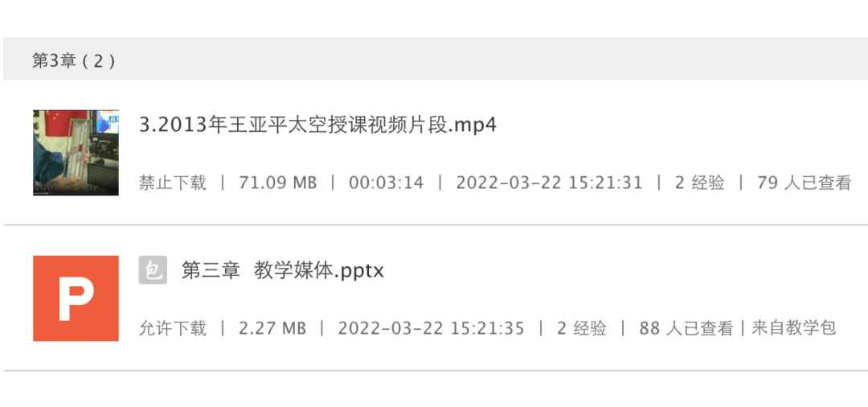Screen dimensions: 868x407
Task: Click the 2022-03-22 15:21:31 upload timestamp
Action: point(549,183)
